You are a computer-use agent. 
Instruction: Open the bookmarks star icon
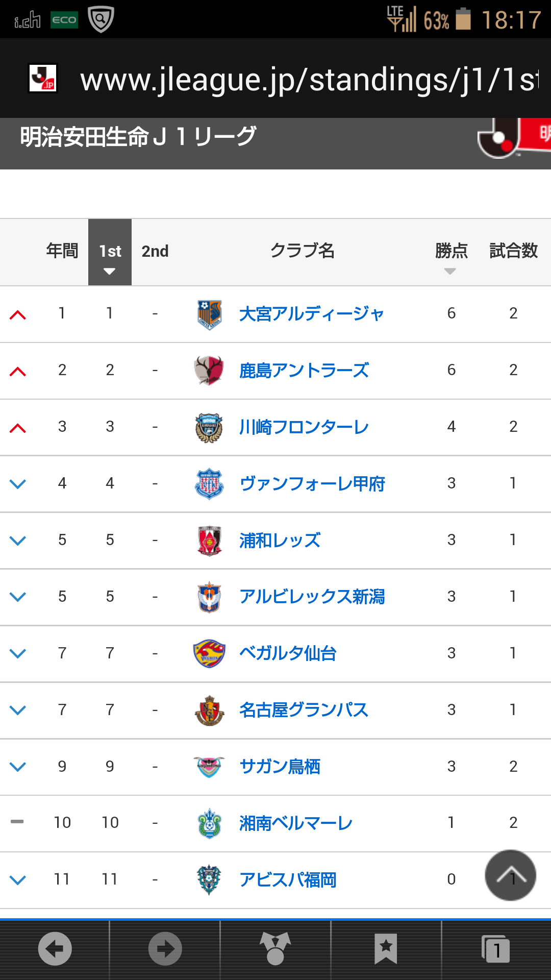386,949
